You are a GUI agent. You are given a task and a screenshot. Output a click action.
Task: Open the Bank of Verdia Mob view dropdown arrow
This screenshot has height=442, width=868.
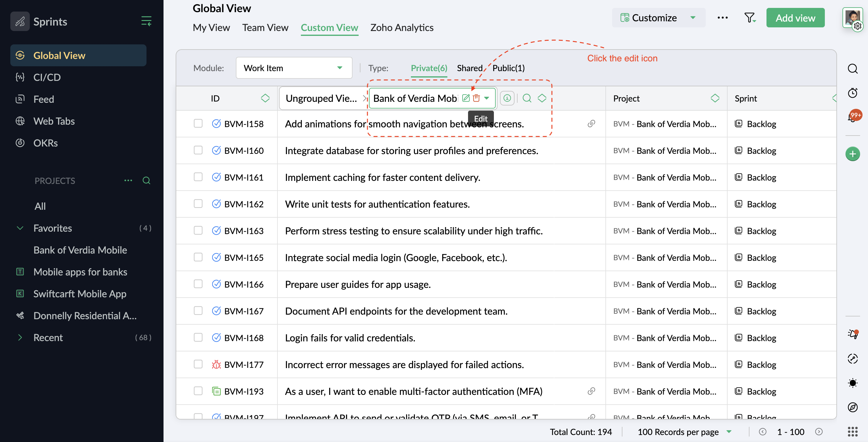point(487,98)
